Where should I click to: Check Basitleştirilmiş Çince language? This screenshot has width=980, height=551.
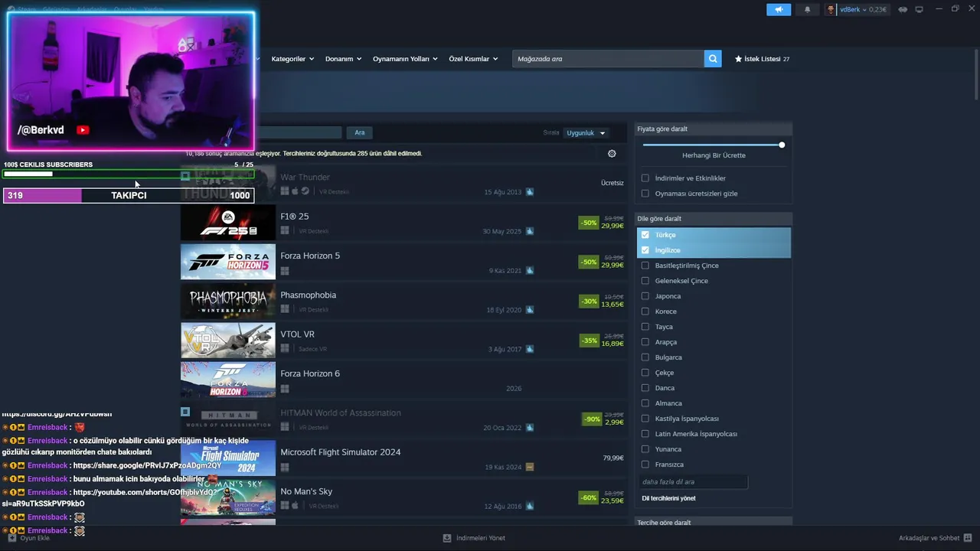click(x=645, y=266)
